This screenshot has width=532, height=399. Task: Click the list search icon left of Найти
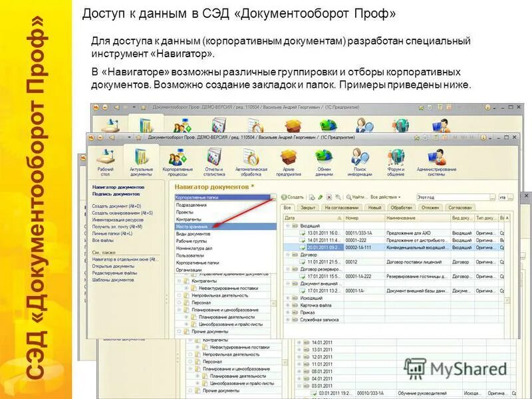click(338, 197)
